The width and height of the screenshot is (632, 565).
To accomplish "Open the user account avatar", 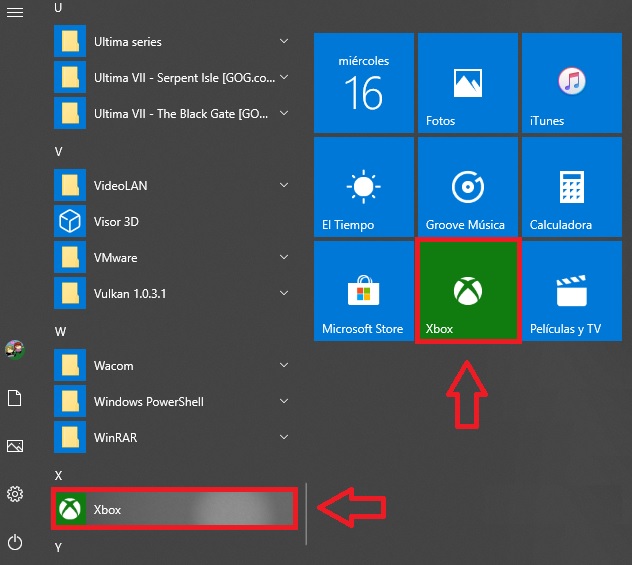I will [x=15, y=349].
